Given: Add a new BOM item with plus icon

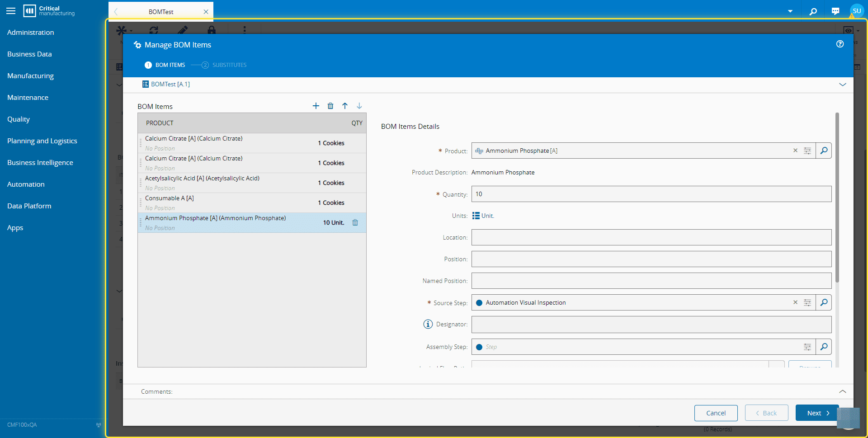Looking at the screenshot, I should pyautogui.click(x=316, y=106).
